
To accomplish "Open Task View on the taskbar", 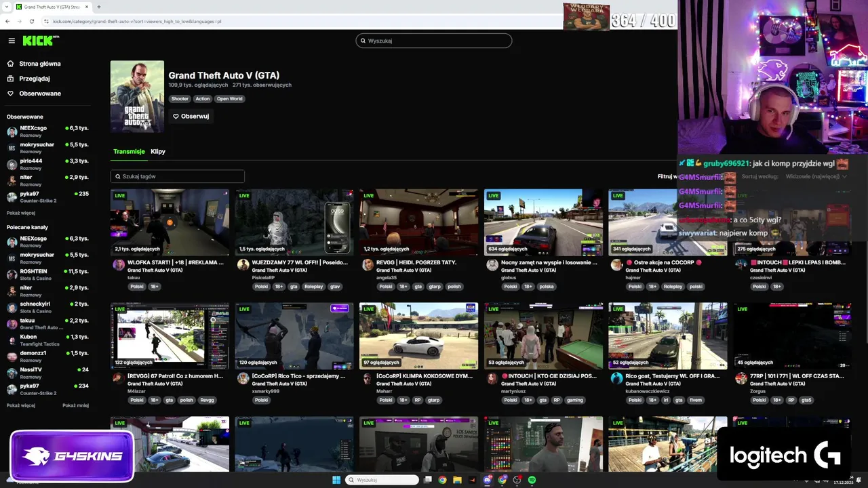I will pyautogui.click(x=428, y=480).
